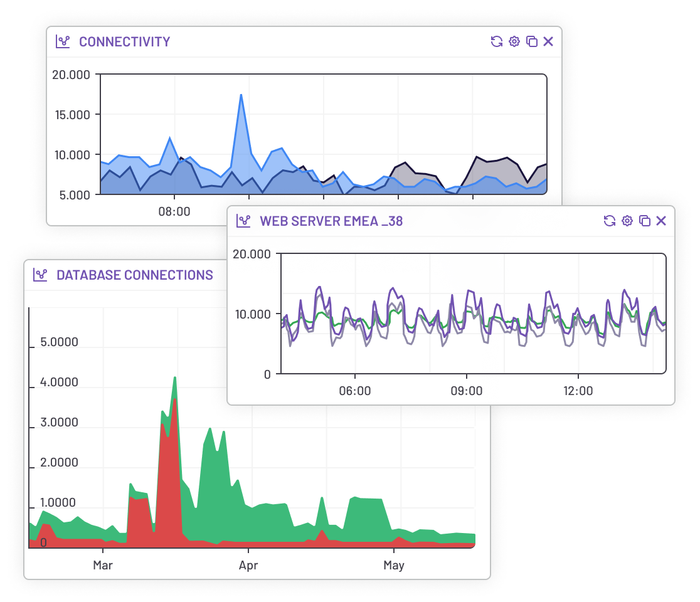
Task: Close the Web Server EMEA _38 widget
Action: click(x=661, y=221)
